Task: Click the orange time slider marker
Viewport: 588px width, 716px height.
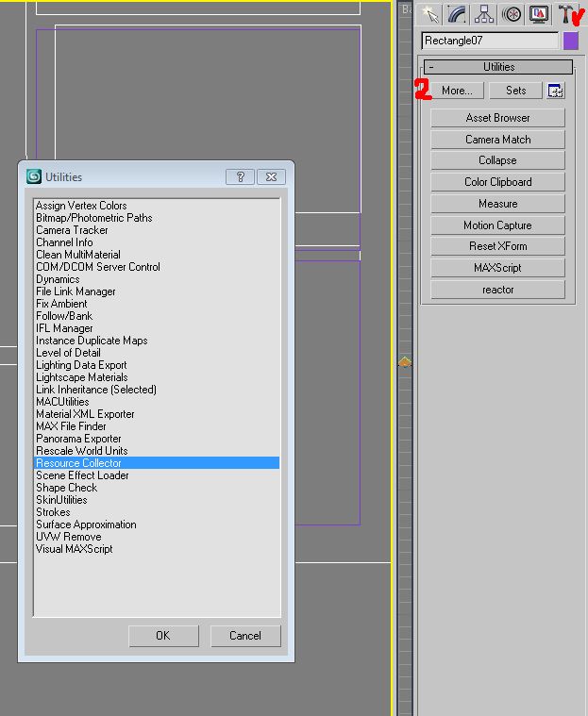Action: pyautogui.click(x=405, y=362)
